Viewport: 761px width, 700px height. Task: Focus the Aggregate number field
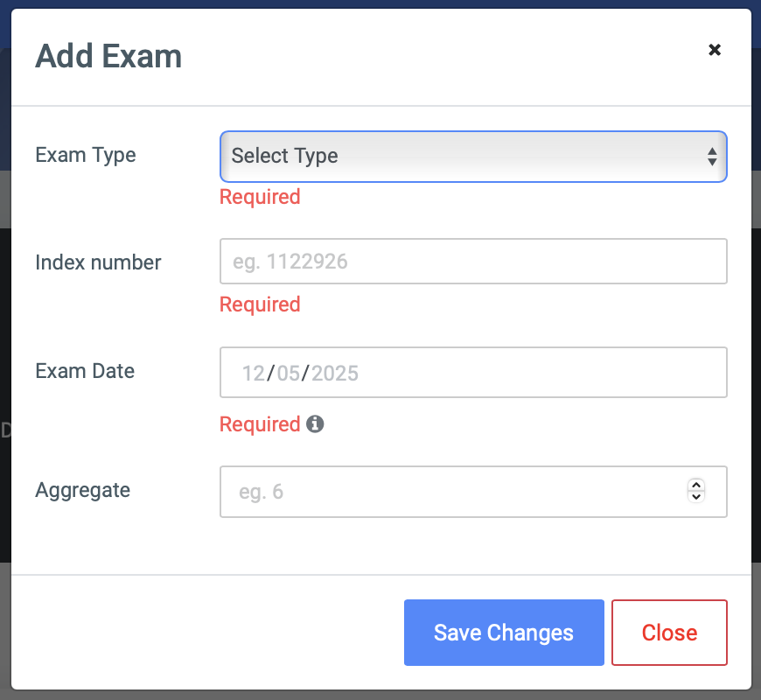455,492
